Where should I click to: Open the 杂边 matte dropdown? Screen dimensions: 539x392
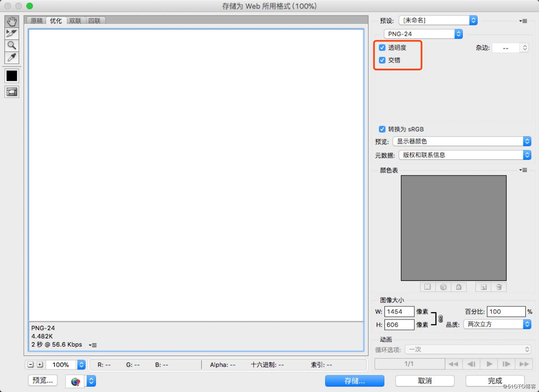510,48
